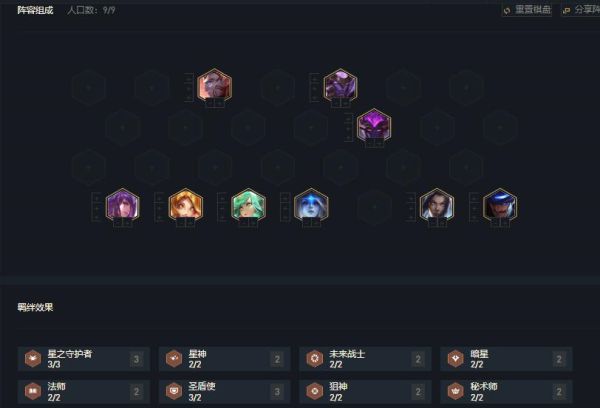Select the orange-haired champion portrait
Viewport: 600px width, 408px height.
[x=186, y=205]
